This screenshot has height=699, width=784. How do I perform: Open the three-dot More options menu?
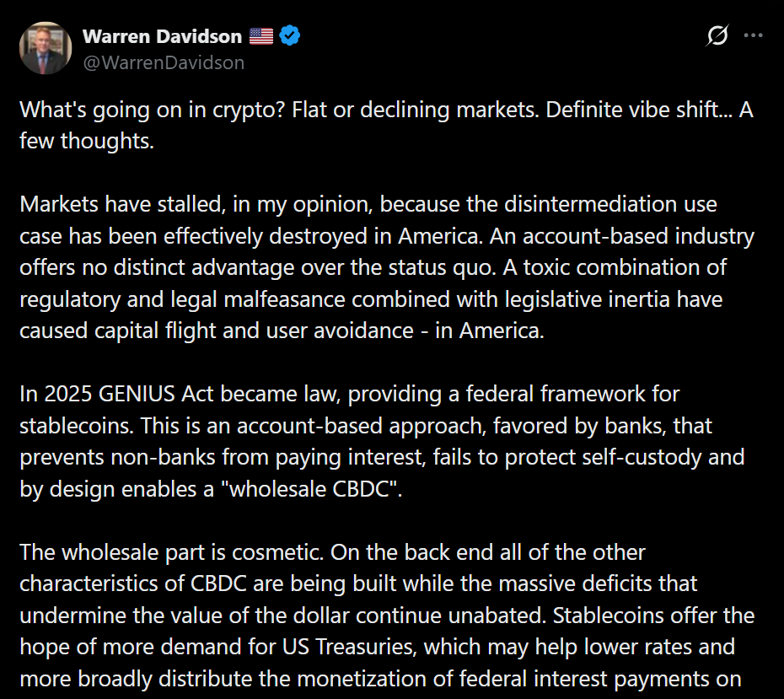tap(754, 36)
